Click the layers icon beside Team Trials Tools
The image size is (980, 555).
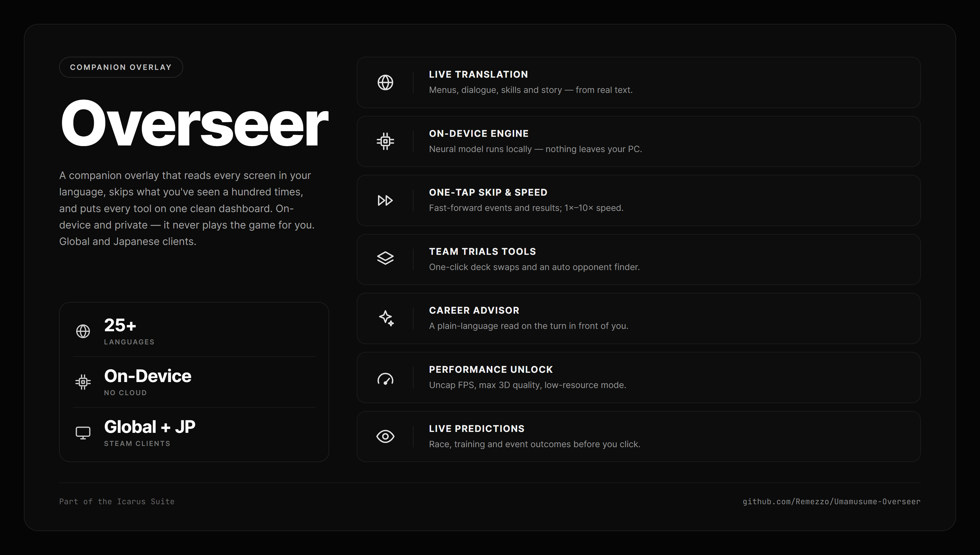pyautogui.click(x=385, y=258)
